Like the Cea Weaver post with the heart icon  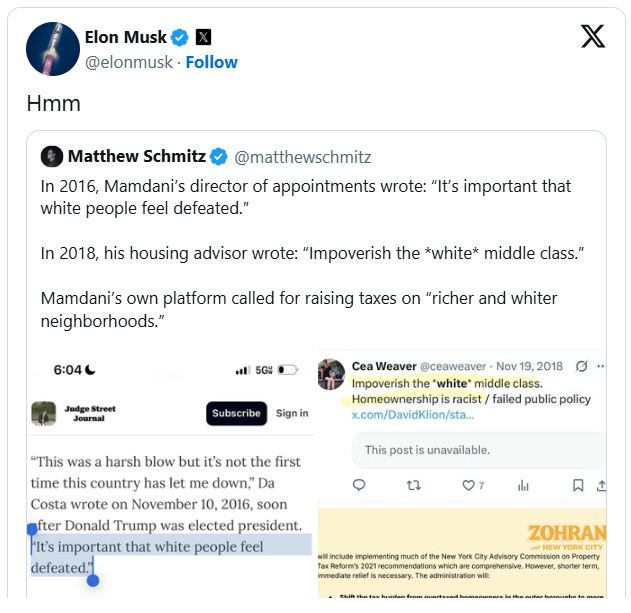point(467,485)
